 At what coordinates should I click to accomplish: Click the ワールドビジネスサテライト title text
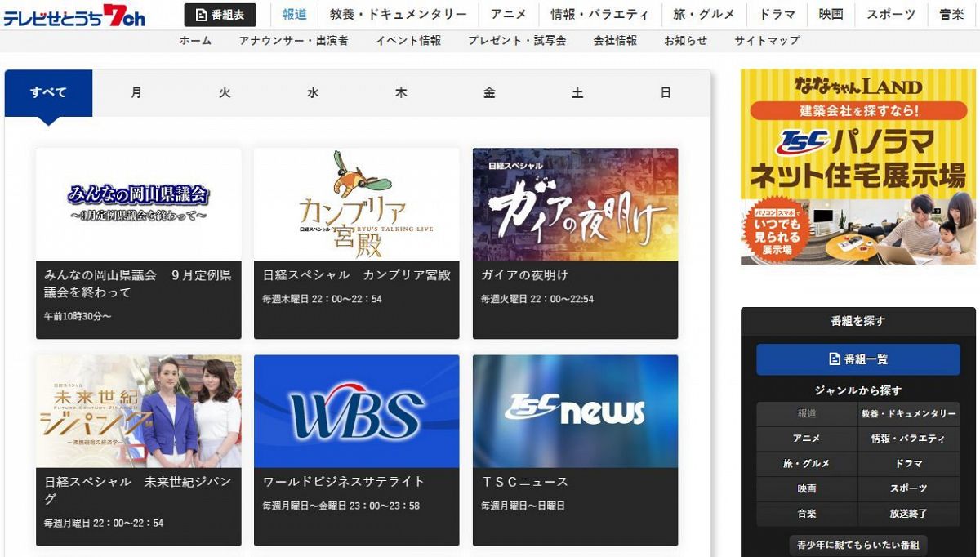tap(344, 482)
